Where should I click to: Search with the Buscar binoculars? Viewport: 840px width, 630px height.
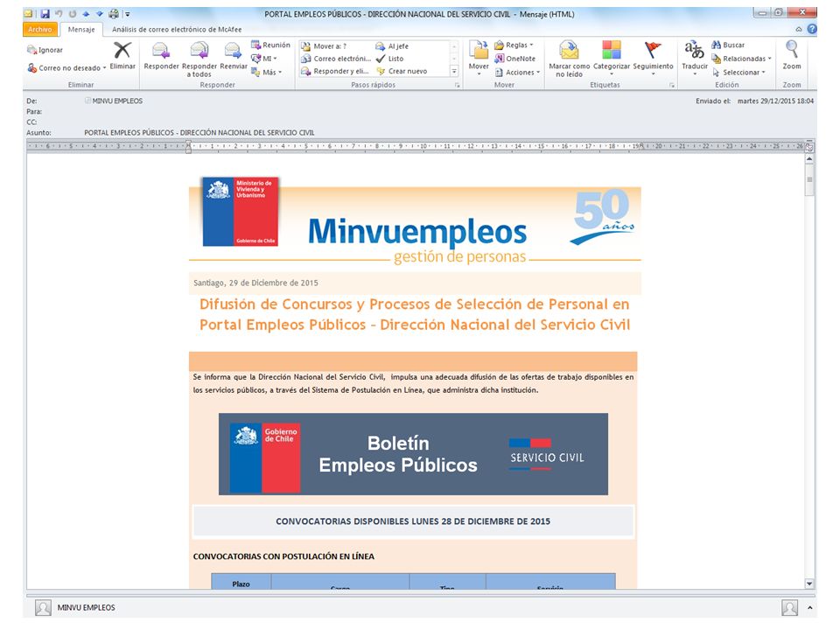(x=728, y=45)
